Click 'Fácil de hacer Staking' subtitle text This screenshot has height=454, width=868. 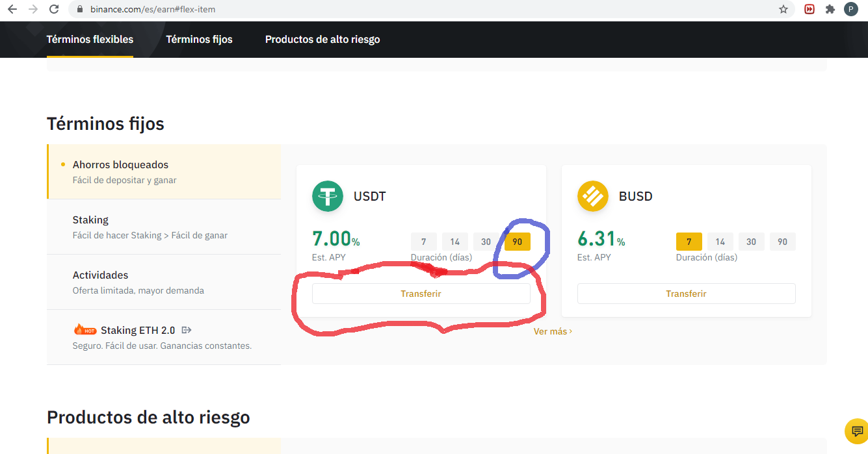(150, 235)
